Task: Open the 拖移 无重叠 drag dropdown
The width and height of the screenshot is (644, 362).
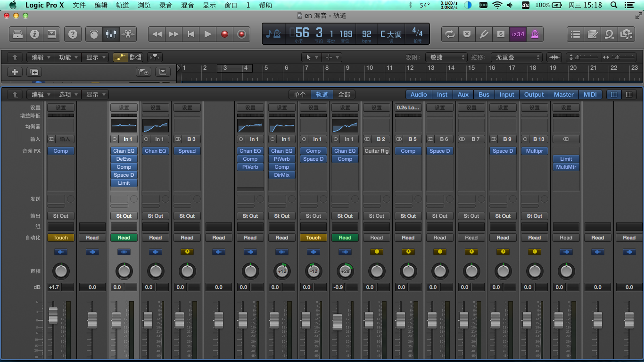Action: 517,57
